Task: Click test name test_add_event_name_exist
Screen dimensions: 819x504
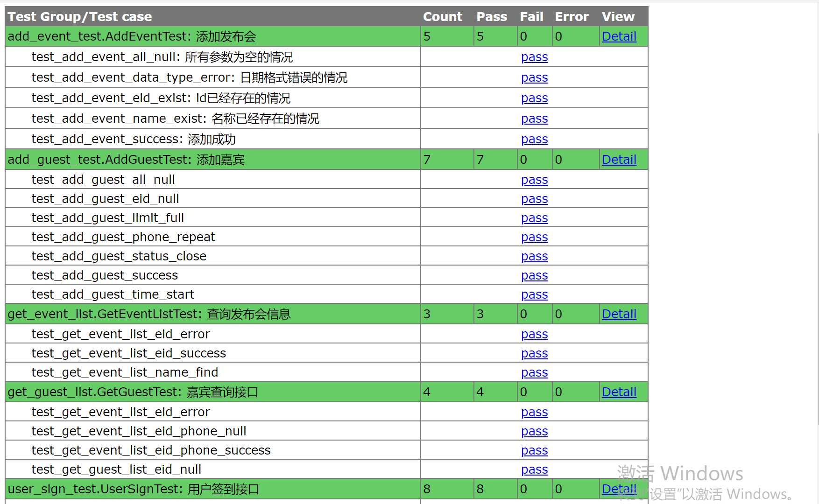Action: (176, 119)
